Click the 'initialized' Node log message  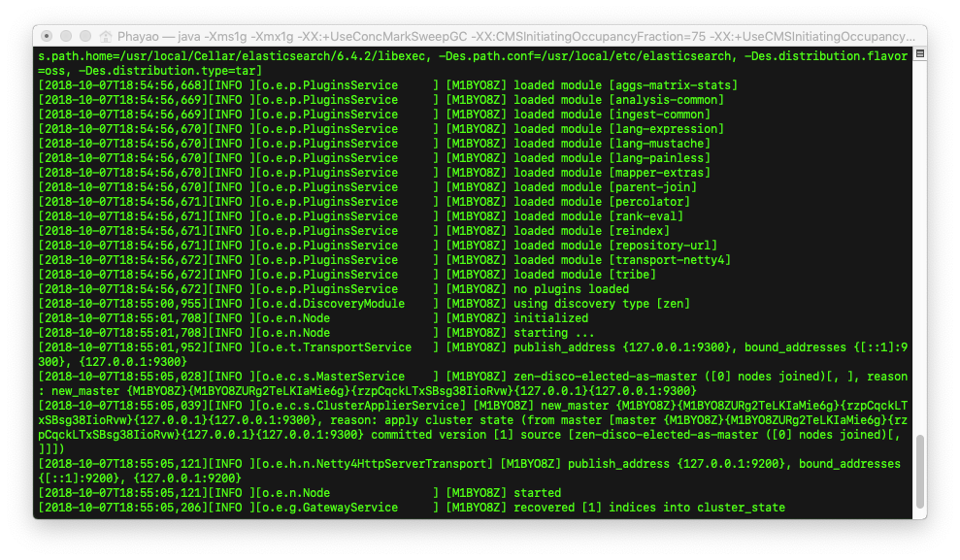click(x=551, y=318)
